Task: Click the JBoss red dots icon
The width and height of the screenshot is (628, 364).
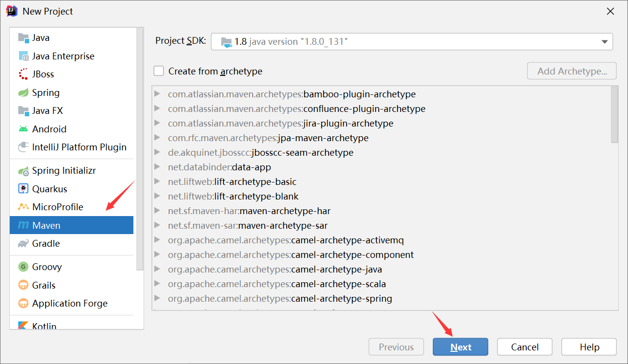Action: [23, 74]
